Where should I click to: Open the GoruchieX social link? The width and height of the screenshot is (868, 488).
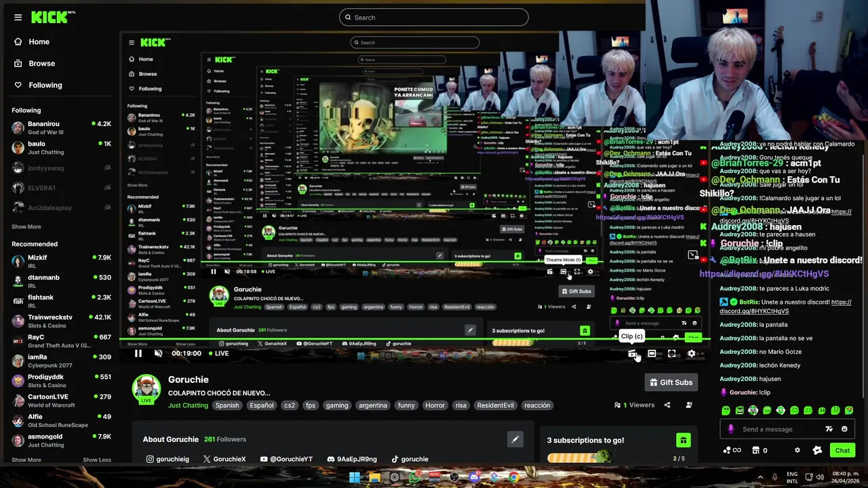(x=224, y=459)
